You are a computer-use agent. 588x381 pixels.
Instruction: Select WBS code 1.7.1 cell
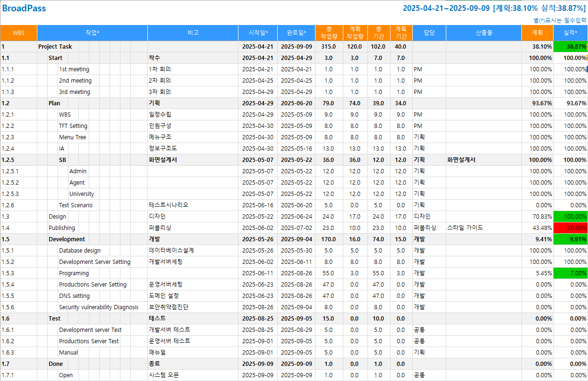(x=18, y=375)
